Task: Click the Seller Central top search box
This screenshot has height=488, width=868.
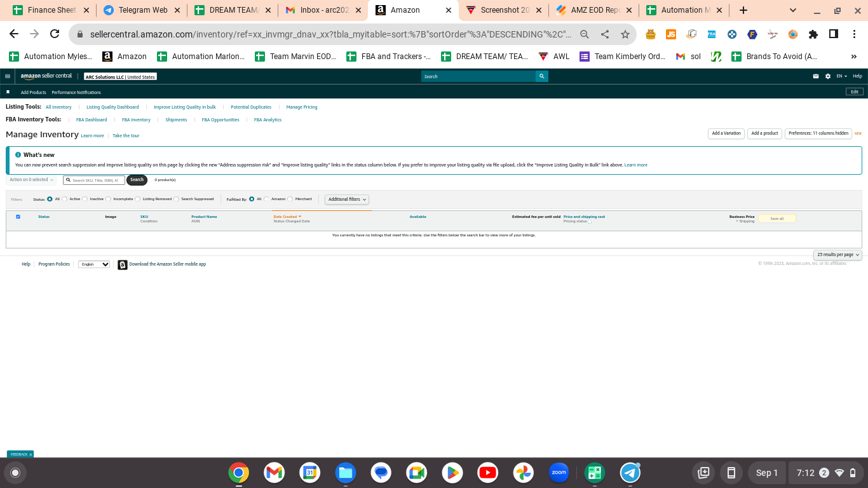Action: tap(478, 76)
